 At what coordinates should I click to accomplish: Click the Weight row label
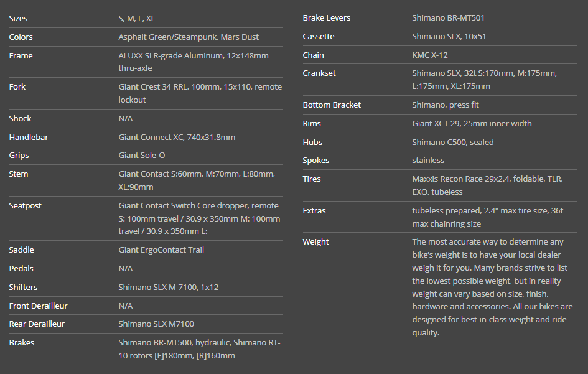pos(316,242)
